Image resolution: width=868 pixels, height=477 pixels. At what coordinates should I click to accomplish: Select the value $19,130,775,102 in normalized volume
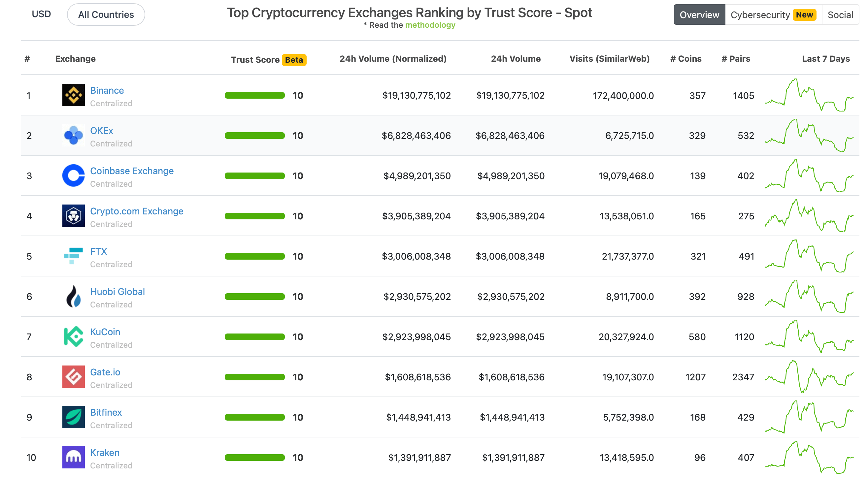point(416,95)
